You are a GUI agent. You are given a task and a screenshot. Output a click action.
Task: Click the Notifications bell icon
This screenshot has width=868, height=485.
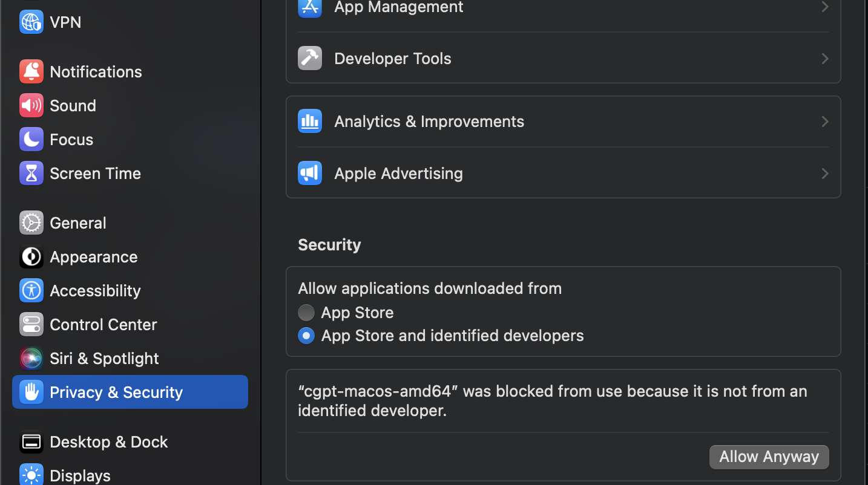click(31, 71)
